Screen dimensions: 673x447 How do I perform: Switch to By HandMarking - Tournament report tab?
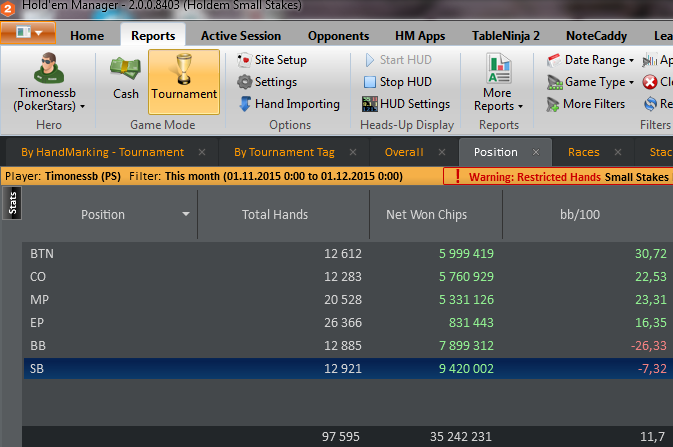[x=103, y=152]
